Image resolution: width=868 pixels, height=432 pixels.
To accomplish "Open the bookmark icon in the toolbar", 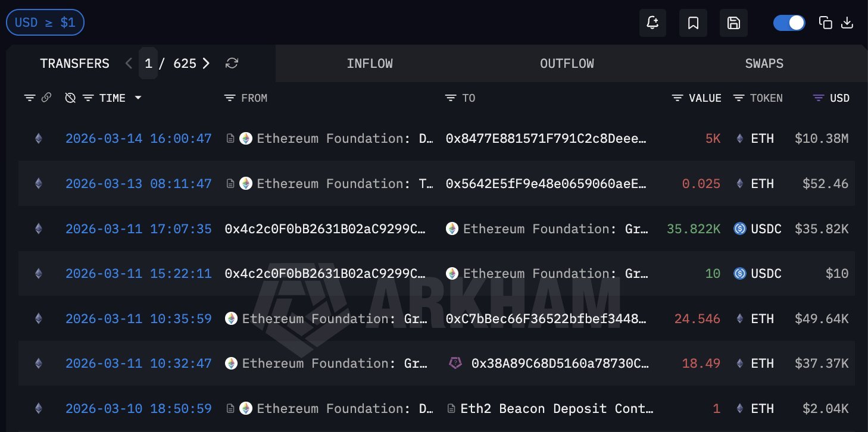I will pyautogui.click(x=693, y=22).
